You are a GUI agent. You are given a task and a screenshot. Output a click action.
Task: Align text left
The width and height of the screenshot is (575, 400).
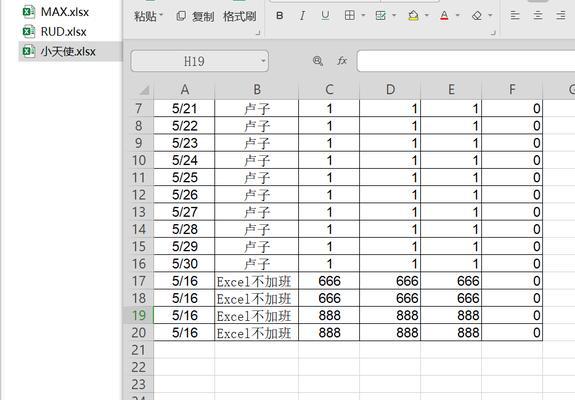(515, 15)
